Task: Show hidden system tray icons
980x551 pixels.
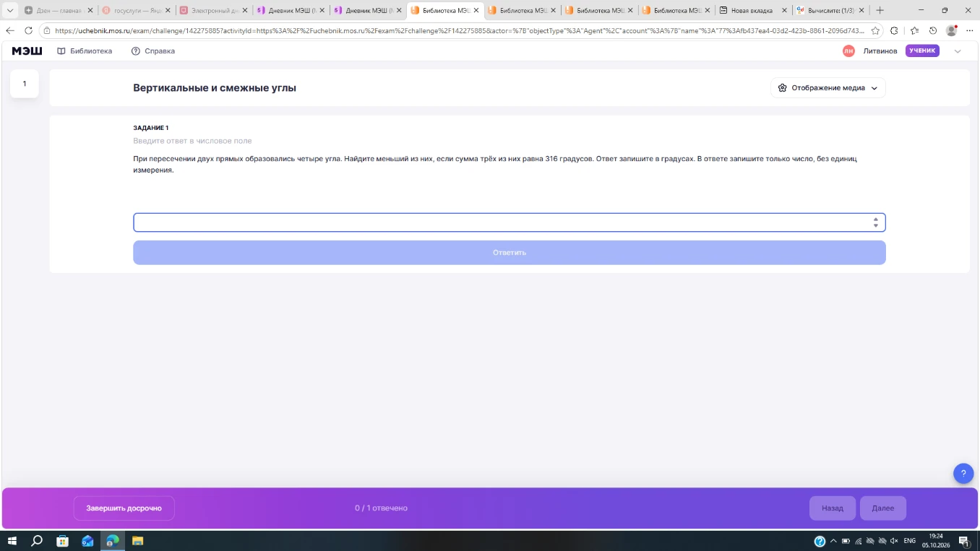Action: click(x=833, y=541)
